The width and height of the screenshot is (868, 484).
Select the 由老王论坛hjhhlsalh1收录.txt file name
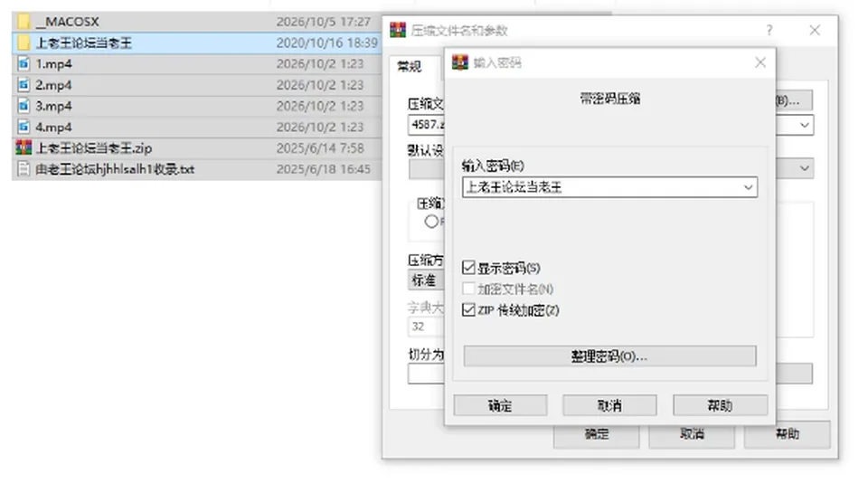(x=115, y=169)
